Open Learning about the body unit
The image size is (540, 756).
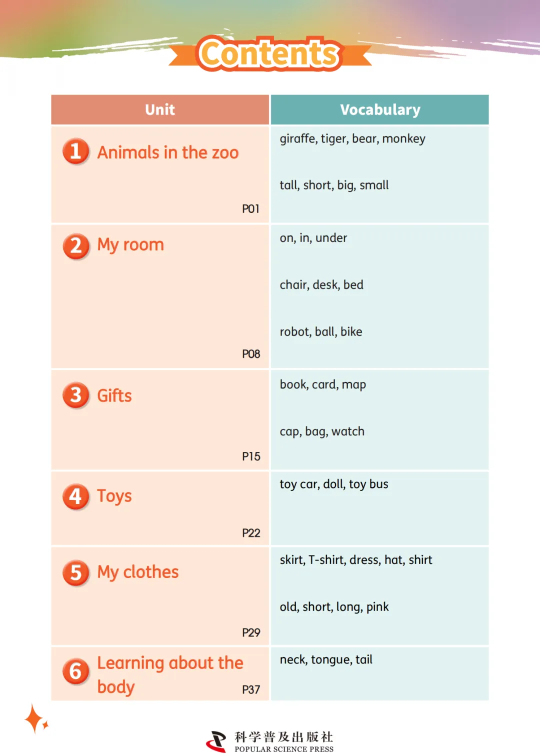point(170,674)
